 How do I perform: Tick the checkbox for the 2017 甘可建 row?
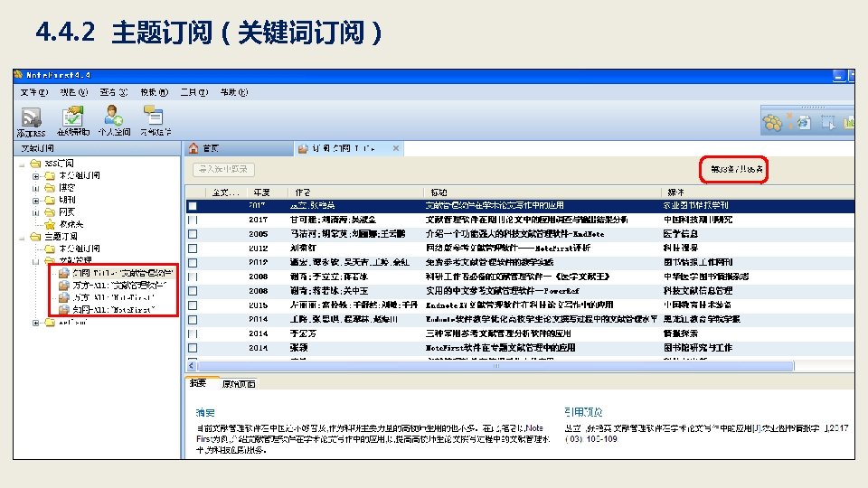pyautogui.click(x=193, y=221)
